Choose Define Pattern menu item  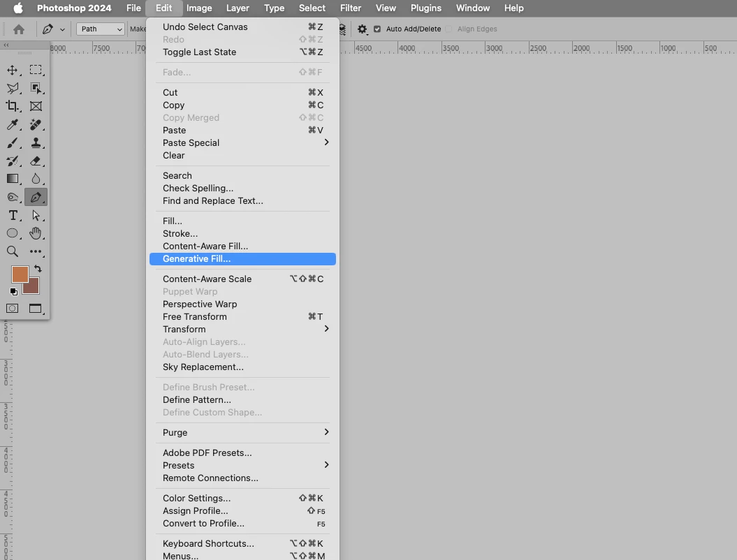pyautogui.click(x=242, y=400)
